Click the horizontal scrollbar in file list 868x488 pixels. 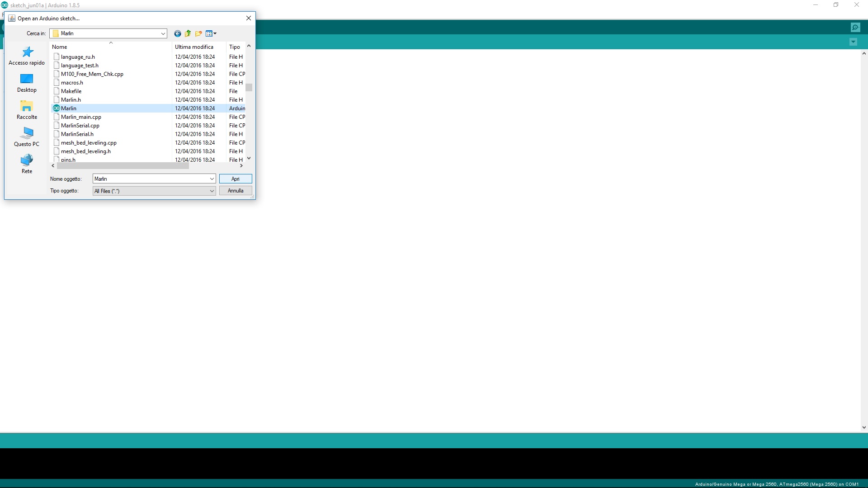pyautogui.click(x=123, y=166)
